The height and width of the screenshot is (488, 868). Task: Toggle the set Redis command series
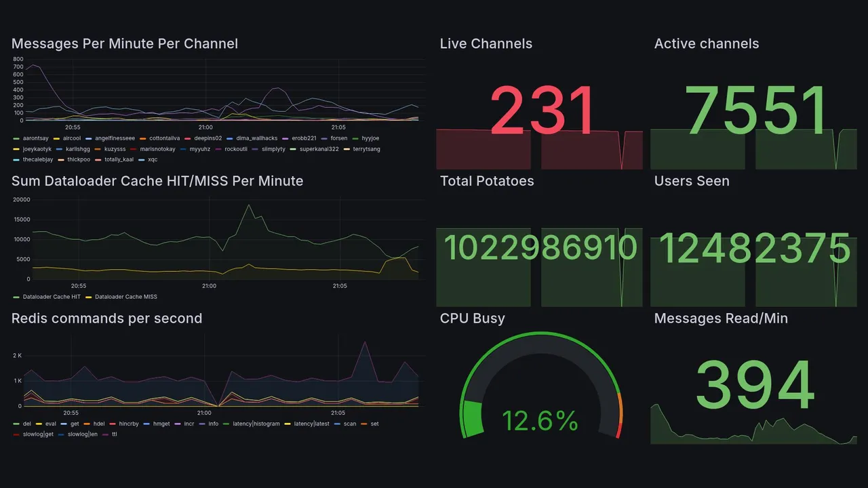tap(370, 424)
